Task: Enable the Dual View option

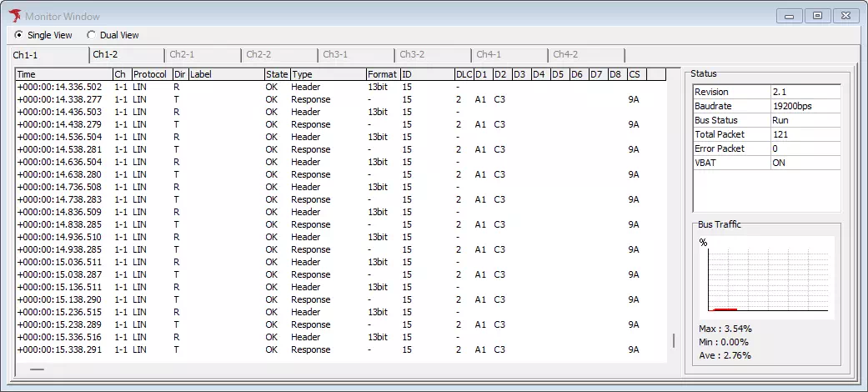Action: point(91,35)
